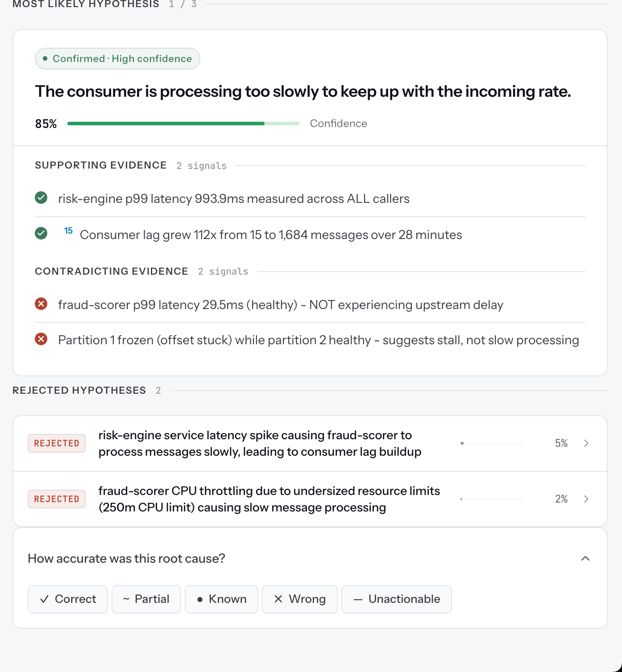
Task: Click the 'Confidence' label next to bar
Action: pyautogui.click(x=339, y=124)
